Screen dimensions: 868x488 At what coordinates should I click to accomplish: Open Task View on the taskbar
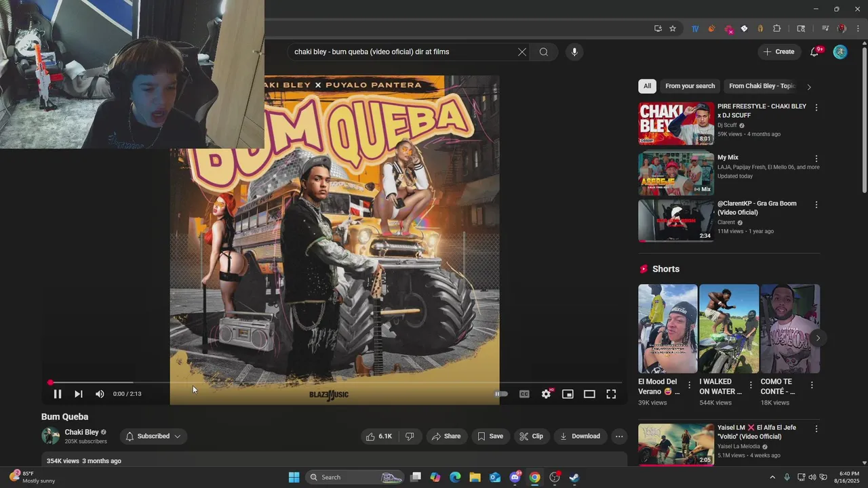(x=416, y=477)
